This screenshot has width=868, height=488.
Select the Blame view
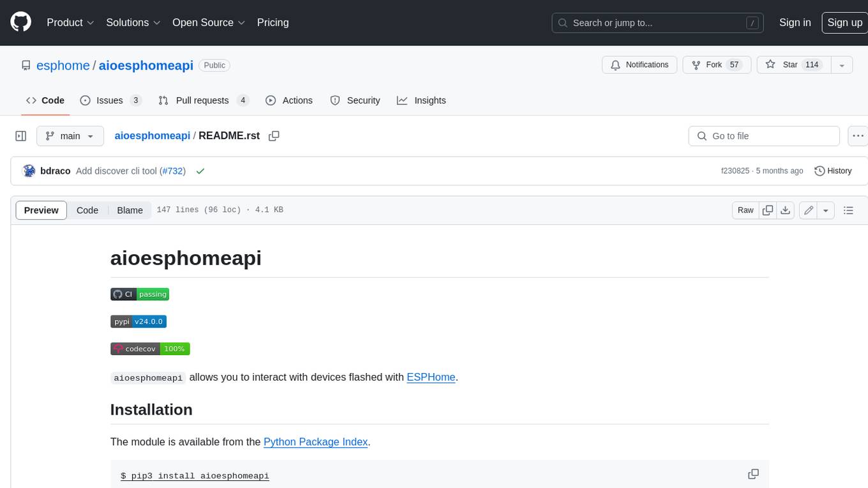(130, 210)
